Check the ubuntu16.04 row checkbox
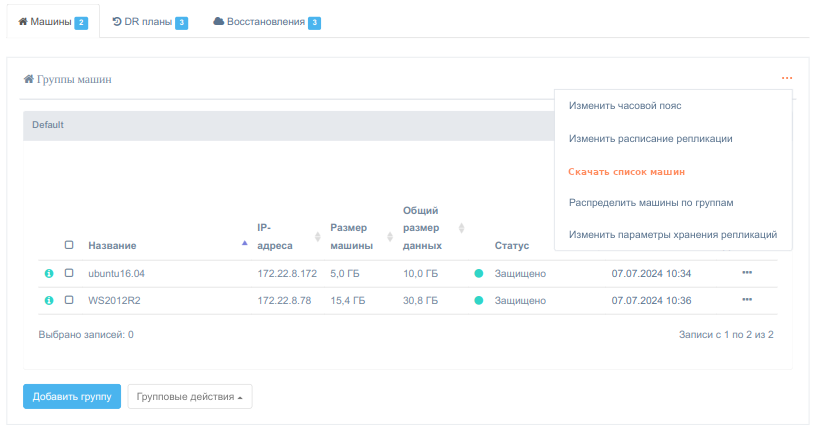This screenshot has width=818, height=434. click(69, 273)
